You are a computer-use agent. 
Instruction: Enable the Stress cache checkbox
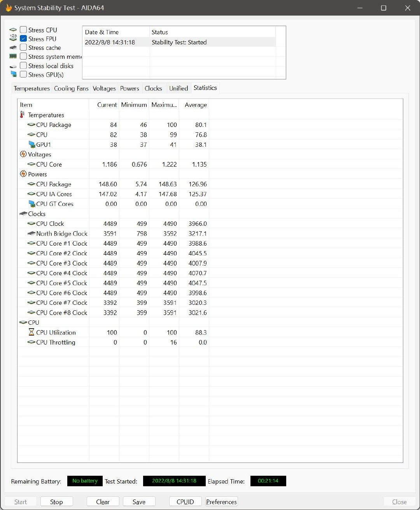(x=23, y=47)
